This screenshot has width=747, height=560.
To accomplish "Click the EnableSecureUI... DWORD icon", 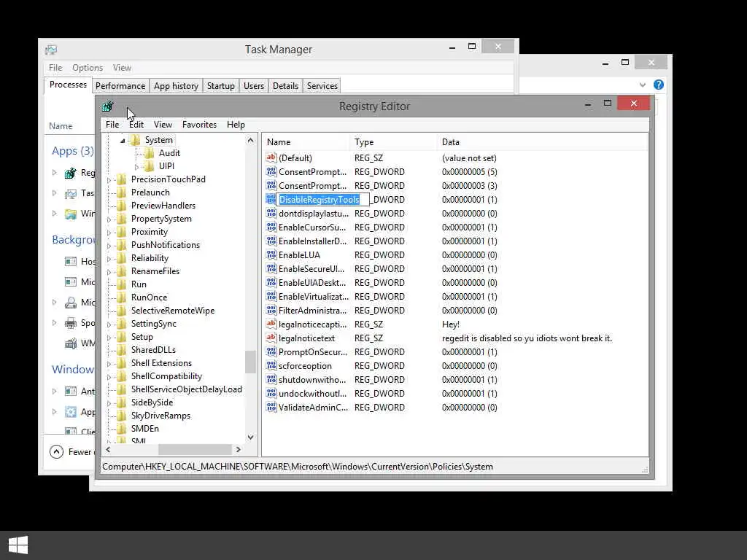I will pos(271,268).
